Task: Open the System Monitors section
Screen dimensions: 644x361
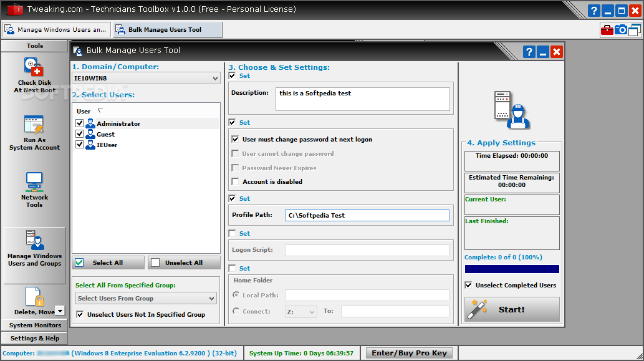Action: [x=34, y=325]
